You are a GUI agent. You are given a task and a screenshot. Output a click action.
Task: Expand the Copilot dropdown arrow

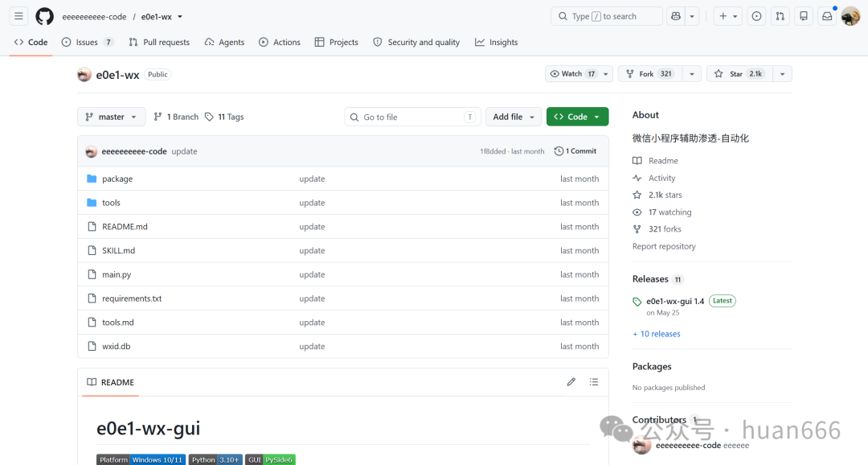click(x=692, y=16)
